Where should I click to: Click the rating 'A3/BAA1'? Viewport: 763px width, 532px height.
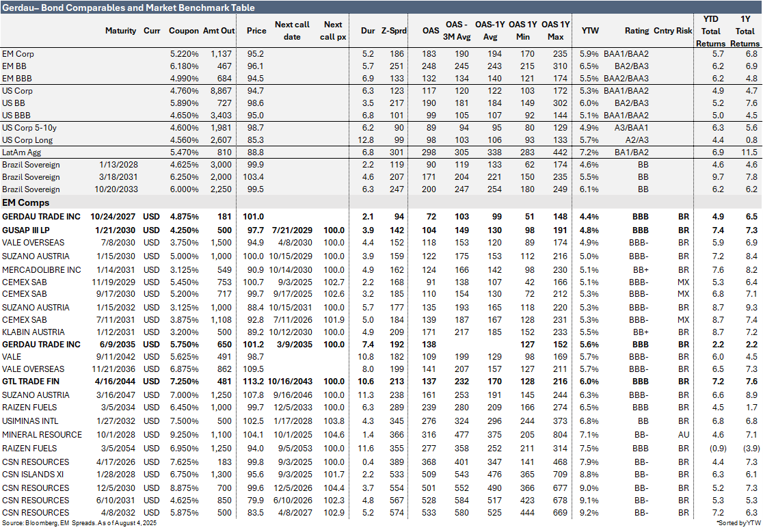[630, 127]
